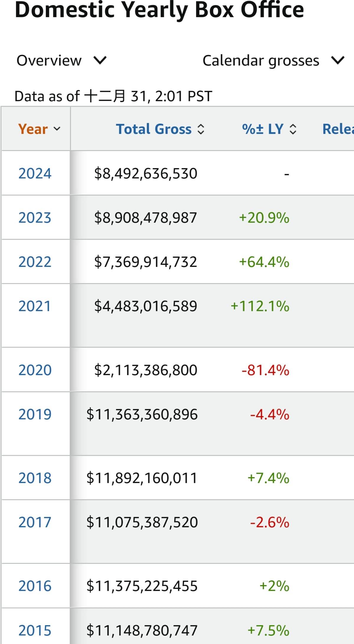Click the %± LY sort arrows icon
Viewport: 354px width, 644px height.
[293, 129]
